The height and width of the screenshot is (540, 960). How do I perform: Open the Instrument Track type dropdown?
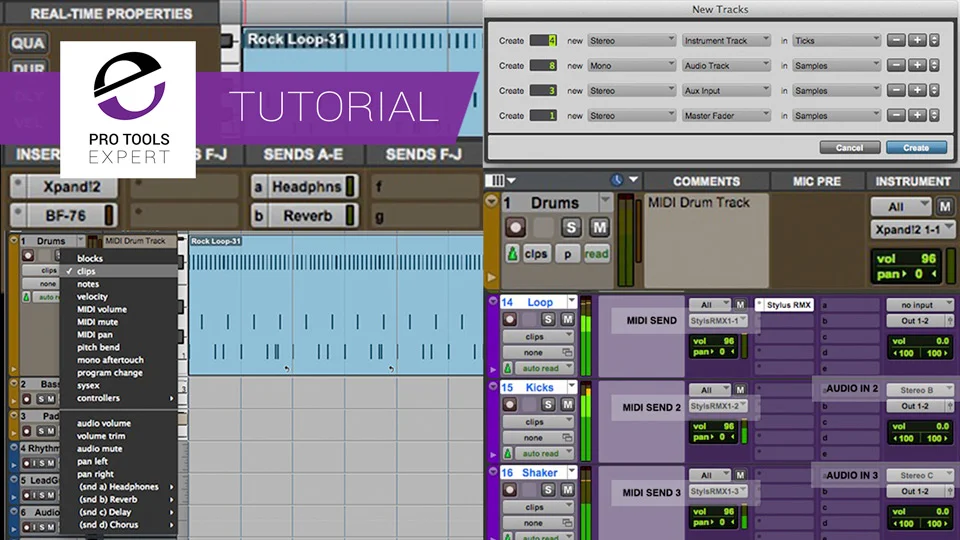[x=726, y=40]
